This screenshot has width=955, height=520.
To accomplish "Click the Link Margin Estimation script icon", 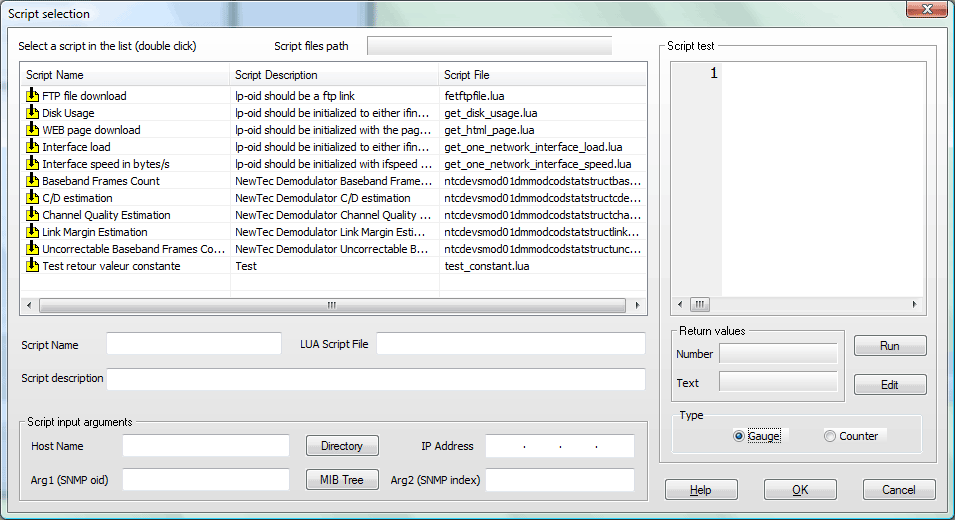I will click(32, 232).
